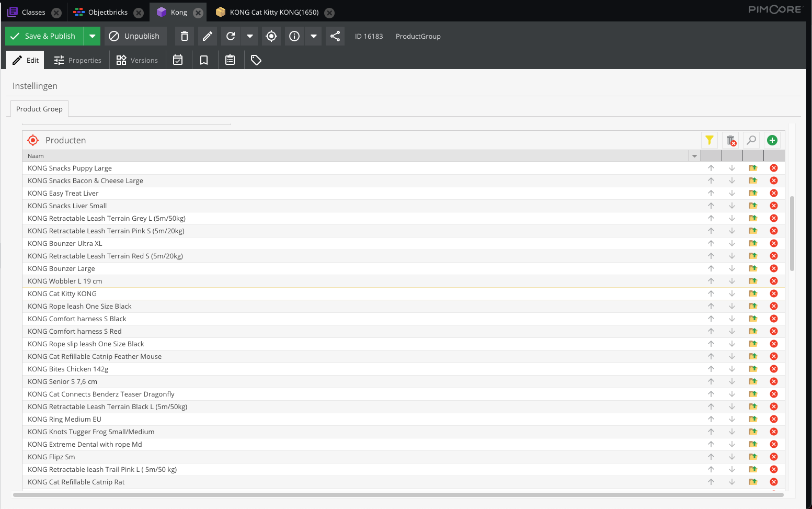This screenshot has height=509, width=812.
Task: Open the Naam column header menu
Action: [x=694, y=155]
